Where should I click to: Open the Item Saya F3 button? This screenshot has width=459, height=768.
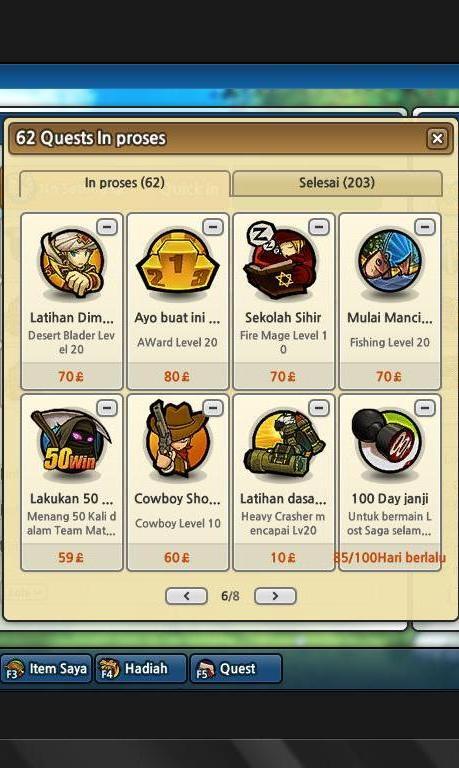point(47,669)
